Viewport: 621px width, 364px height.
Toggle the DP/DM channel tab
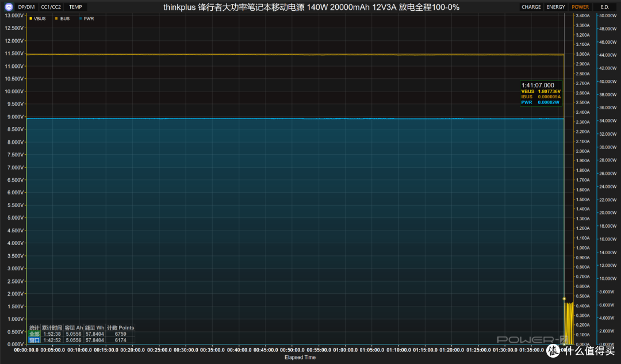[26, 7]
